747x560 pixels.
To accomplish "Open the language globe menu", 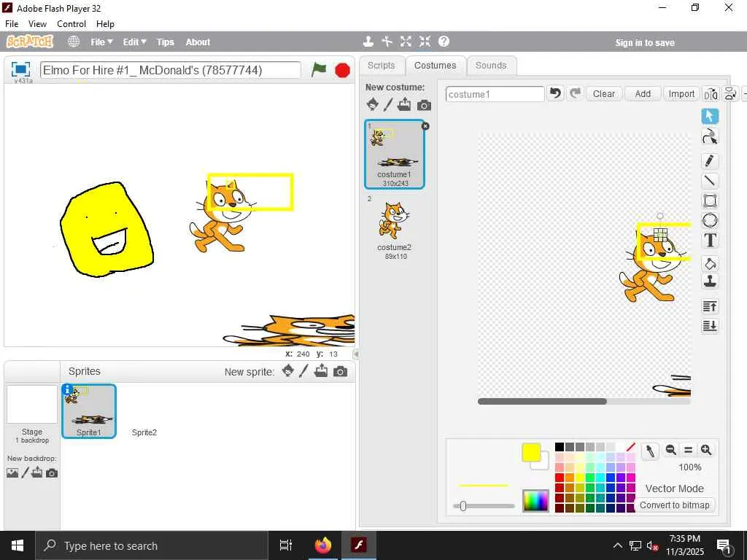I will click(74, 42).
